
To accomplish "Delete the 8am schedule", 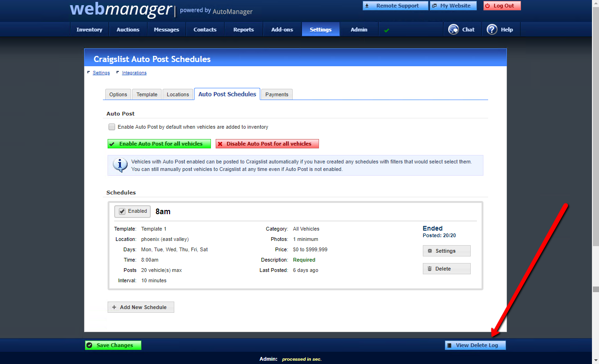I will coord(446,269).
